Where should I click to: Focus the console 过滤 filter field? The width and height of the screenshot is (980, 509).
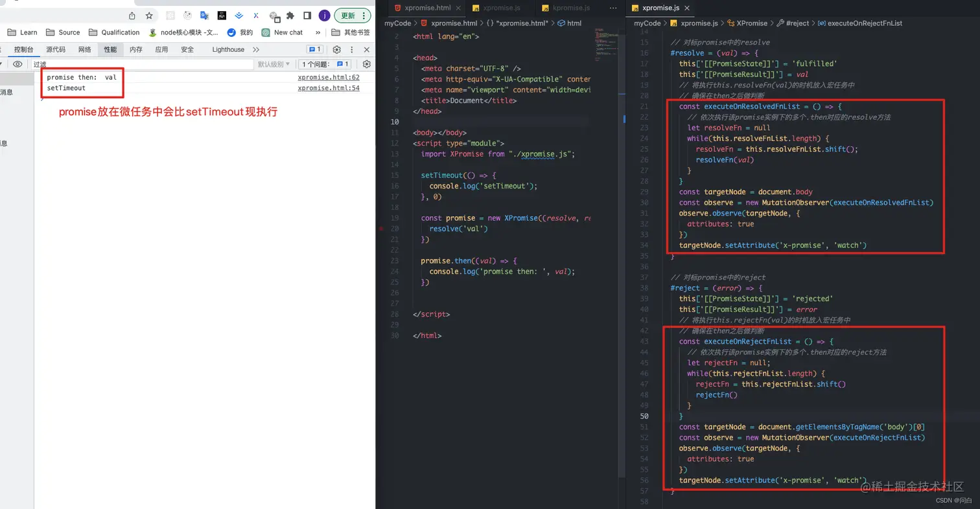coord(142,64)
